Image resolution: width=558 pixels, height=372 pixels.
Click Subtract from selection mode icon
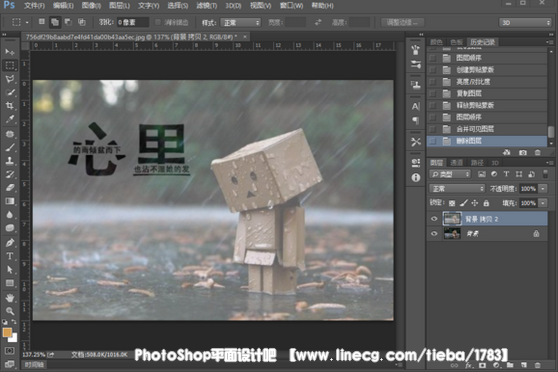(x=68, y=22)
